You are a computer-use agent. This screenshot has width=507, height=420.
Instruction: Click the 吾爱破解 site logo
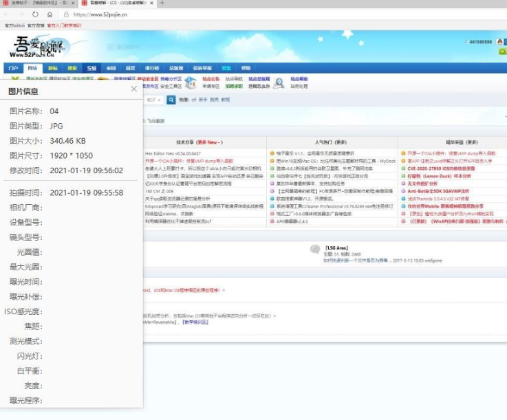37,47
